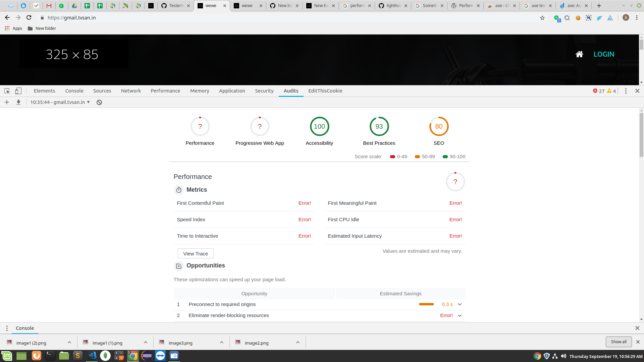644x362 pixels.
Task: Open the New folder bookmark
Action: pyautogui.click(x=42, y=28)
